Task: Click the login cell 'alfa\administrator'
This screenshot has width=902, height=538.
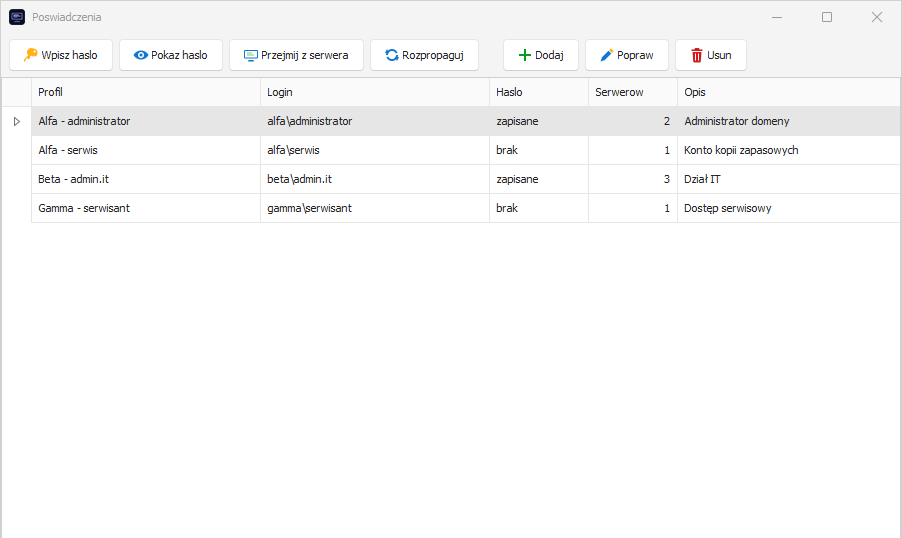Action: [x=375, y=121]
